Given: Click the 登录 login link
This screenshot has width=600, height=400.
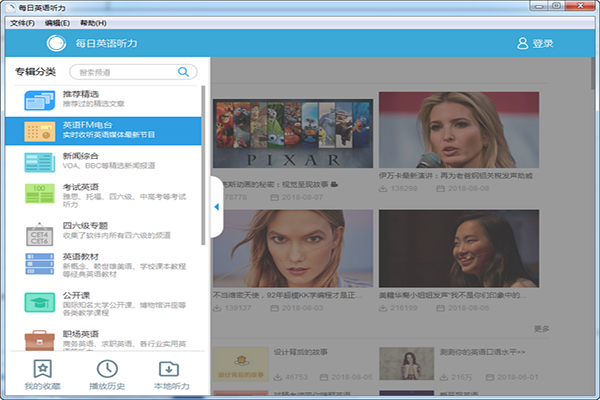Looking at the screenshot, I should click(x=535, y=43).
